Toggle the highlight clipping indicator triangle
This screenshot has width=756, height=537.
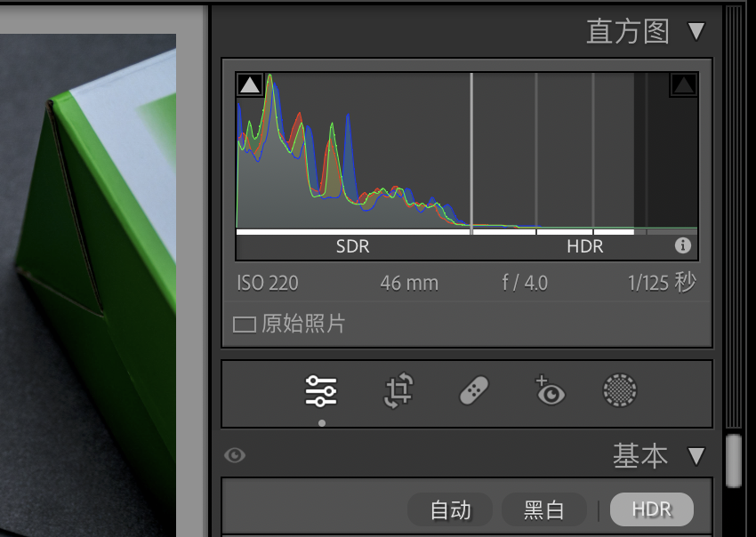click(x=683, y=84)
